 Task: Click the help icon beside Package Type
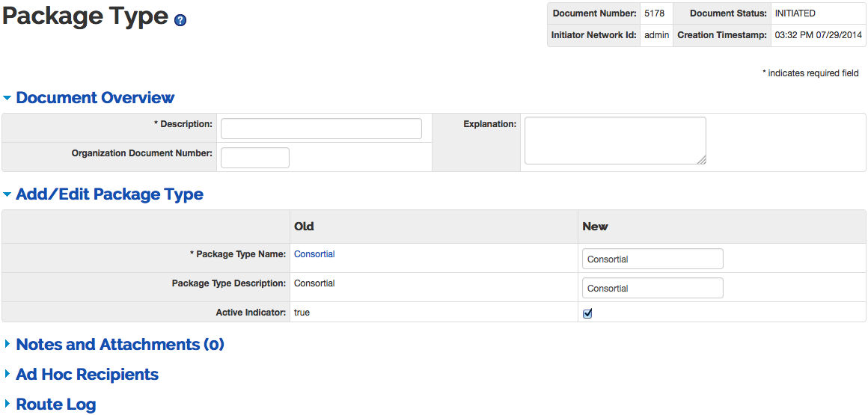point(180,21)
